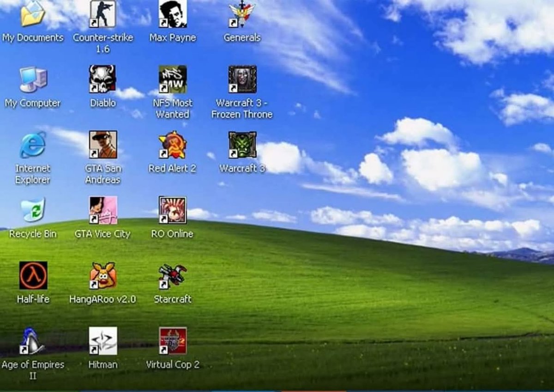Select the RO Online icon
This screenshot has width=554, height=392.
(173, 210)
